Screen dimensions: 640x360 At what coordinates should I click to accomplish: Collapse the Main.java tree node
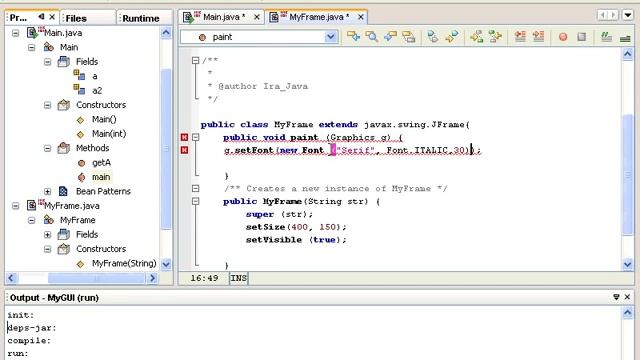tap(16, 33)
